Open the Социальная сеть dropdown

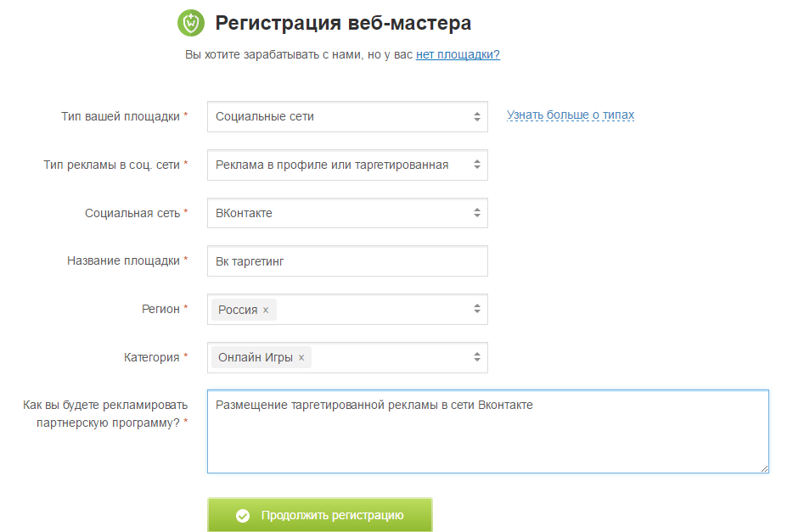point(347,213)
